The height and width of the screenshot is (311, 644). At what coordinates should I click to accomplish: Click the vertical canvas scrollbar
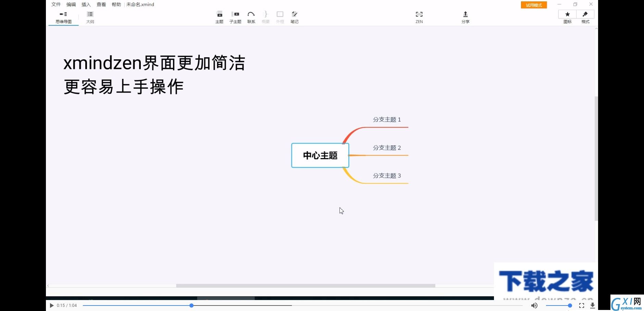click(x=596, y=158)
